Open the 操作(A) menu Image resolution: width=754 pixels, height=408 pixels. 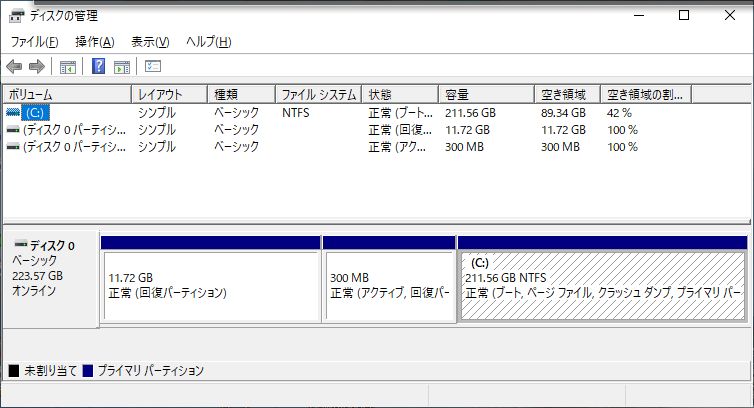pos(95,42)
